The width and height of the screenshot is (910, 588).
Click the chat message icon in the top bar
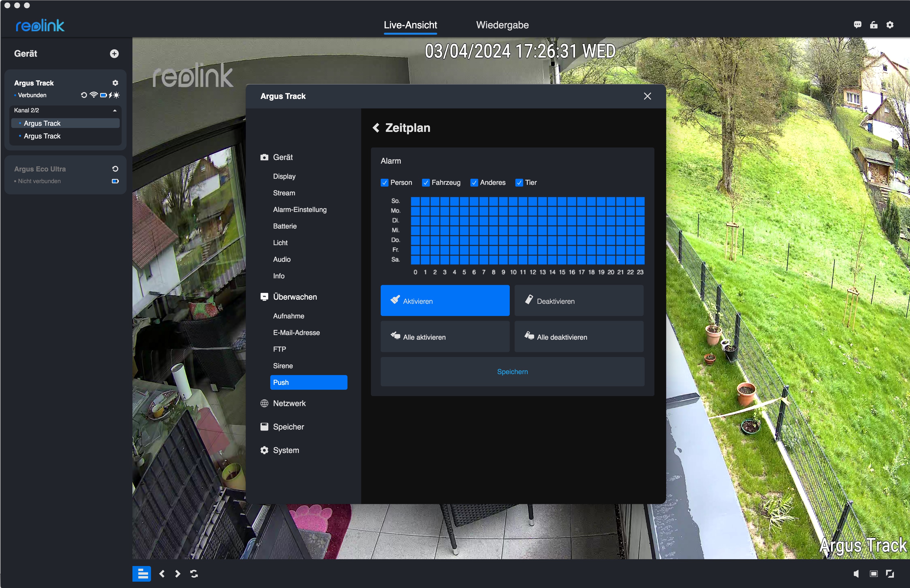click(x=857, y=25)
